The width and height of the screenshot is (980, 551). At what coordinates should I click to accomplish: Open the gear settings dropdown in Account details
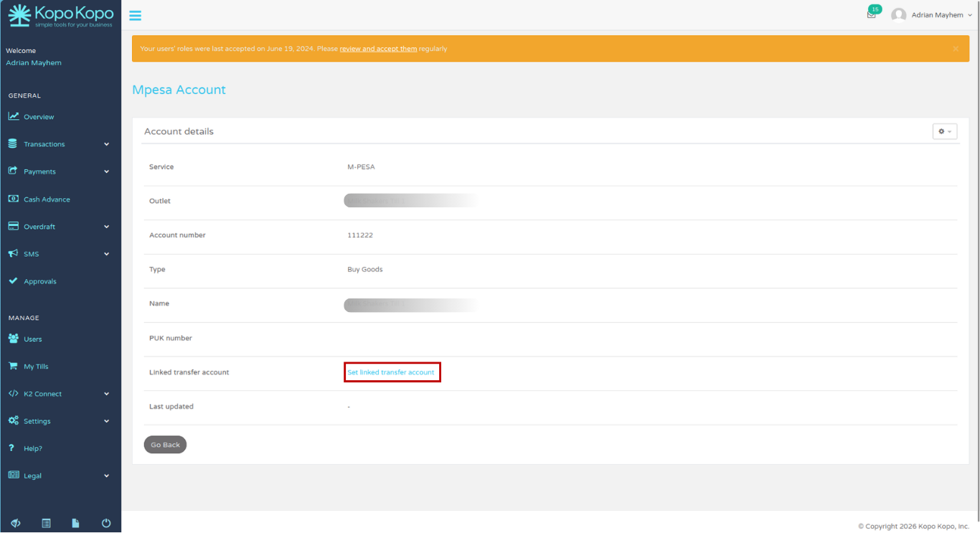pyautogui.click(x=944, y=131)
